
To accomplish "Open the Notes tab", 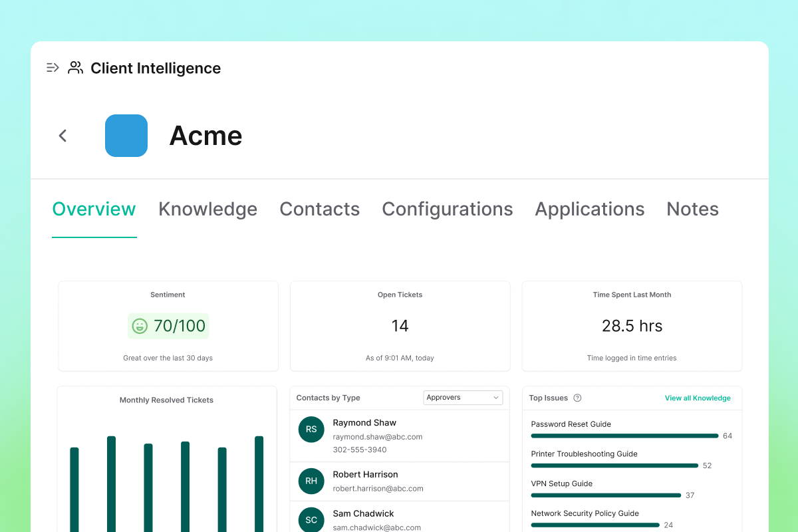I will [x=692, y=209].
